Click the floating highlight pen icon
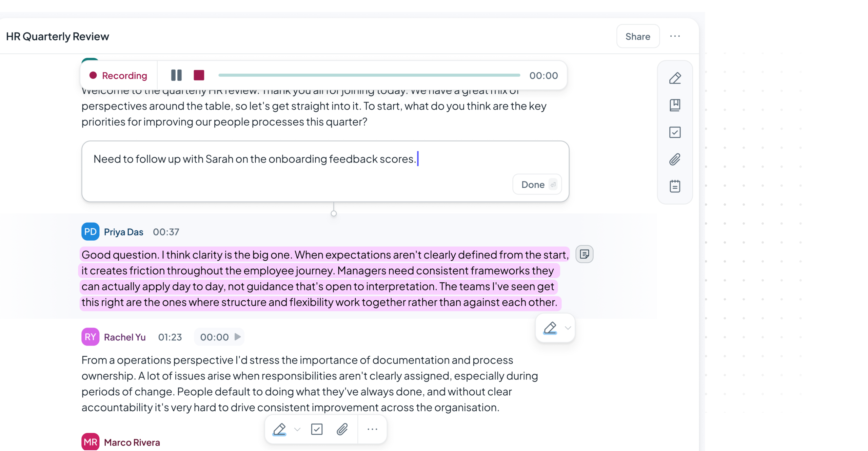868x451 pixels. click(x=550, y=328)
